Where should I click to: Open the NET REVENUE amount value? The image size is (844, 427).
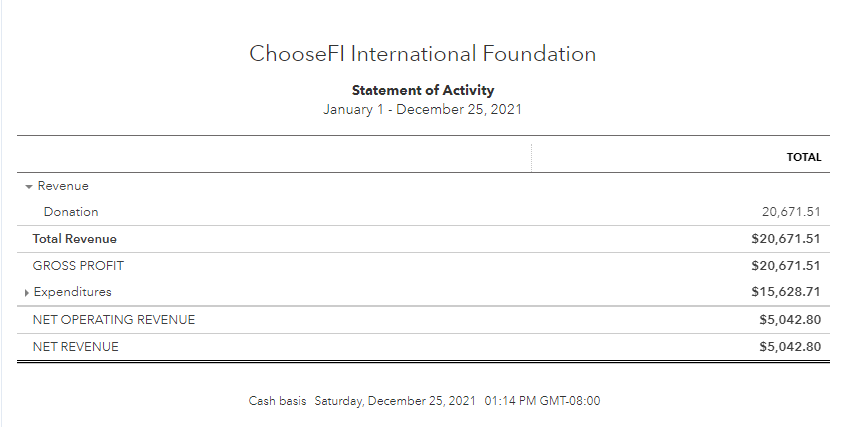pyautogui.click(x=790, y=346)
